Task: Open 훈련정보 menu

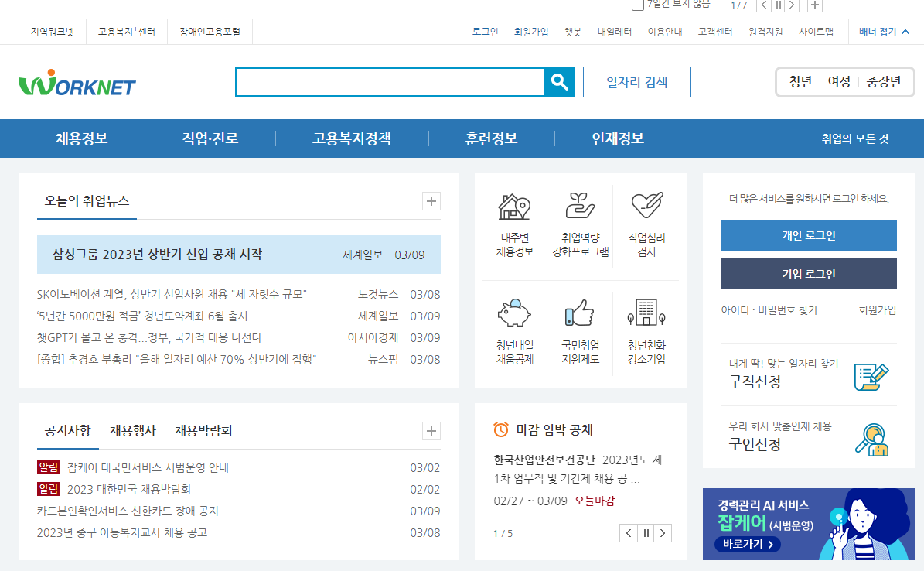Action: click(492, 138)
